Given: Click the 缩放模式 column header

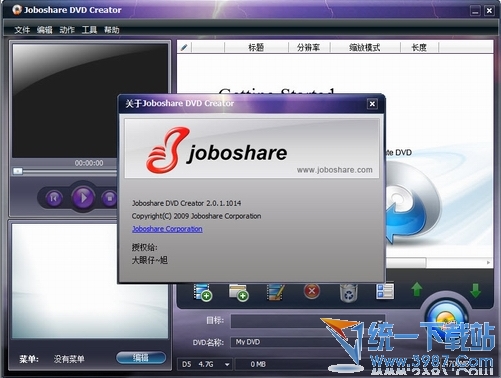Looking at the screenshot, I should point(365,47).
